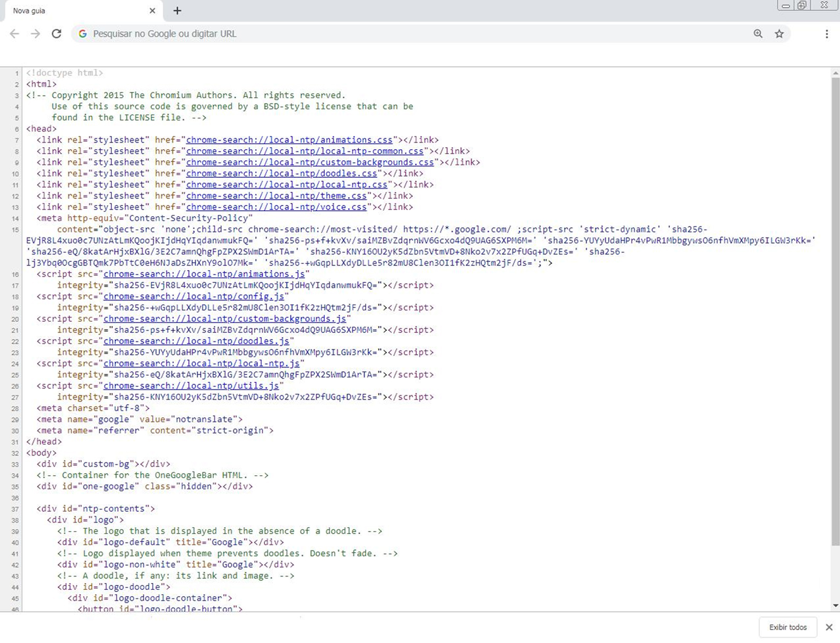Reload the page with refresh icon

[56, 33]
